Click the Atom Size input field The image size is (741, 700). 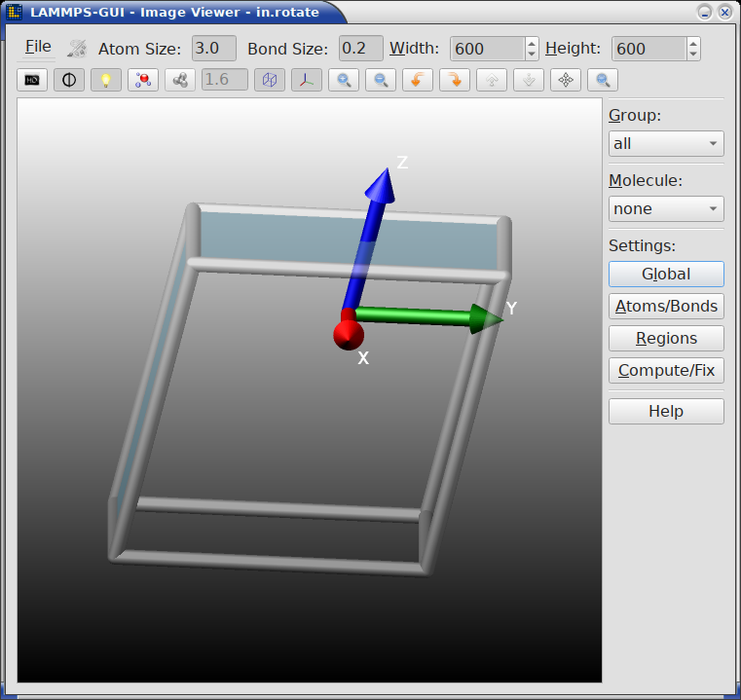point(213,49)
